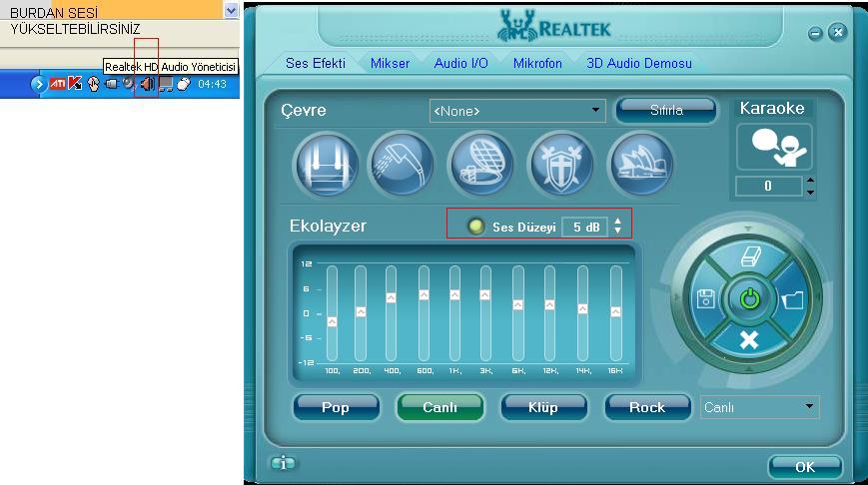868x485 pixels.
Task: Click the Sıfırla reset button
Action: point(666,110)
